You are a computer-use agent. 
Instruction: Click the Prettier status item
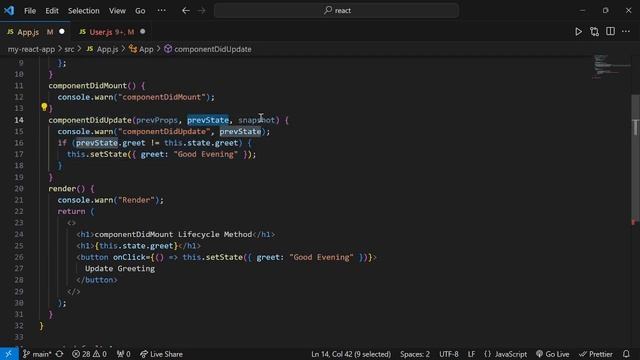point(596,354)
